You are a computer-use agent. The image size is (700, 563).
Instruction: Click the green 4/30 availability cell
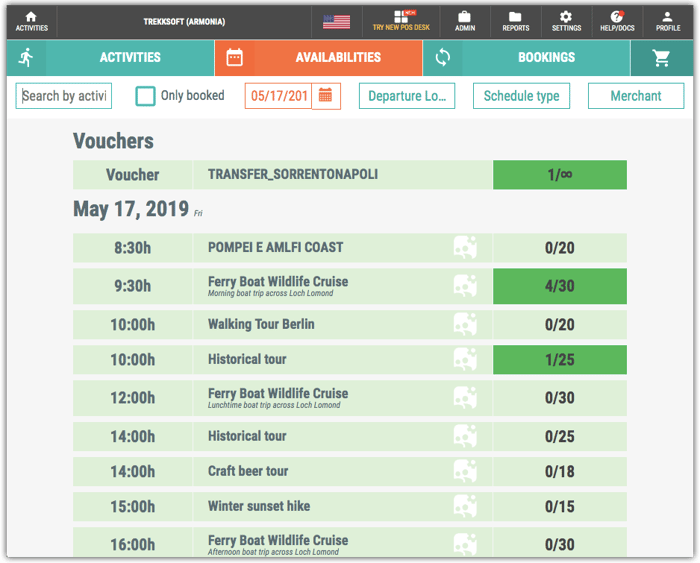tap(559, 286)
